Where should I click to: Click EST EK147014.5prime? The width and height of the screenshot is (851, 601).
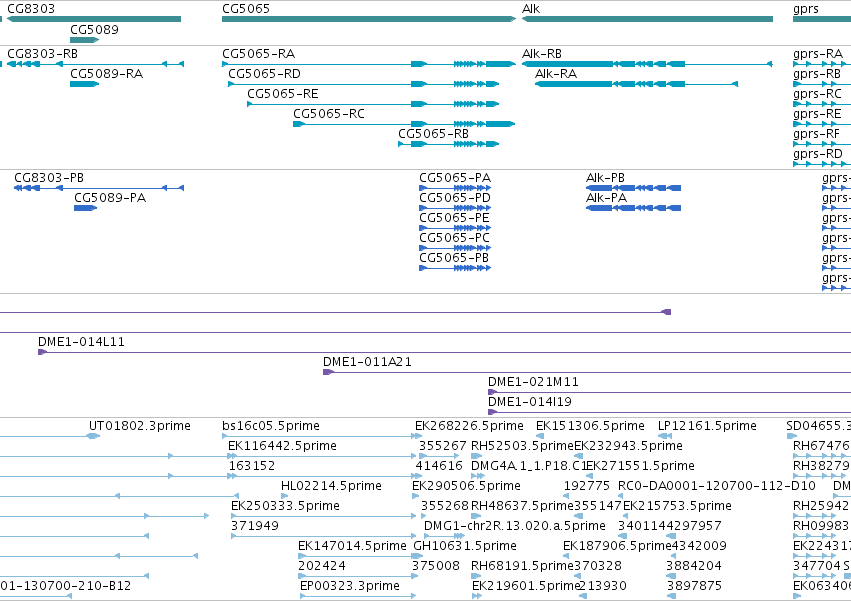point(352,547)
